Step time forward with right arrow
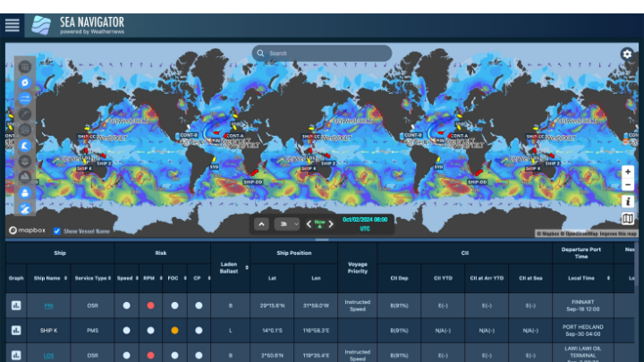Image resolution: width=644 pixels, height=362 pixels. click(x=331, y=224)
